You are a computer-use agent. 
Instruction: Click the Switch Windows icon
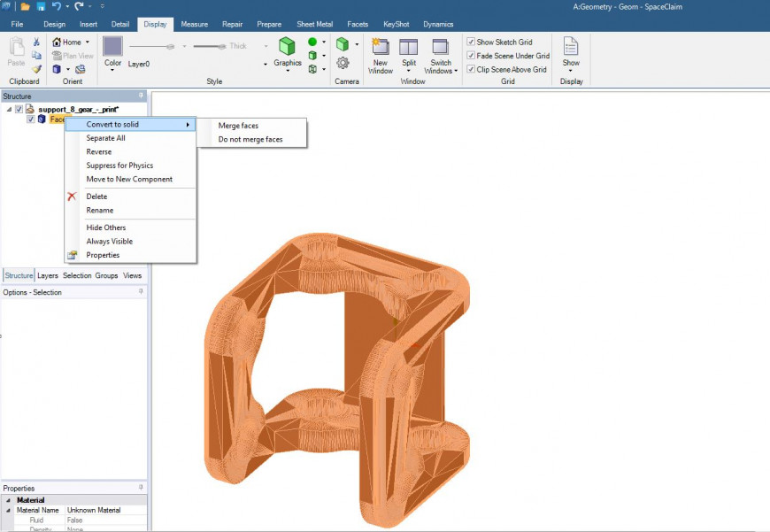click(441, 47)
